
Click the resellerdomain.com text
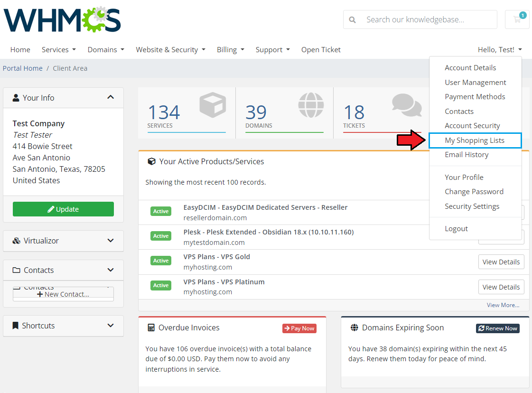[215, 218]
